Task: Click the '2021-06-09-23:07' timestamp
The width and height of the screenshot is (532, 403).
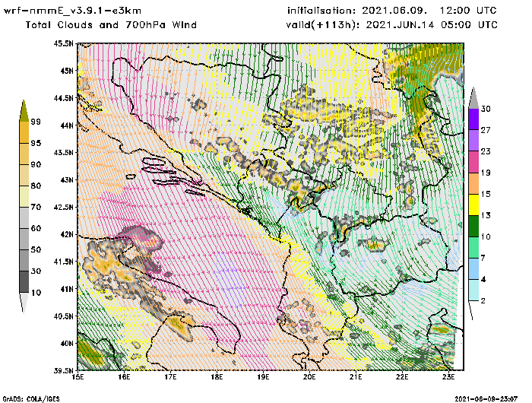Action: (x=486, y=399)
